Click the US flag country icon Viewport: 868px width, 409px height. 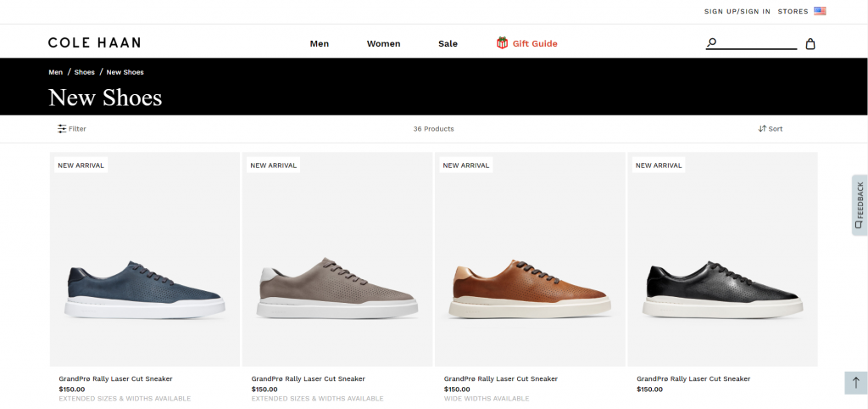pyautogui.click(x=820, y=11)
